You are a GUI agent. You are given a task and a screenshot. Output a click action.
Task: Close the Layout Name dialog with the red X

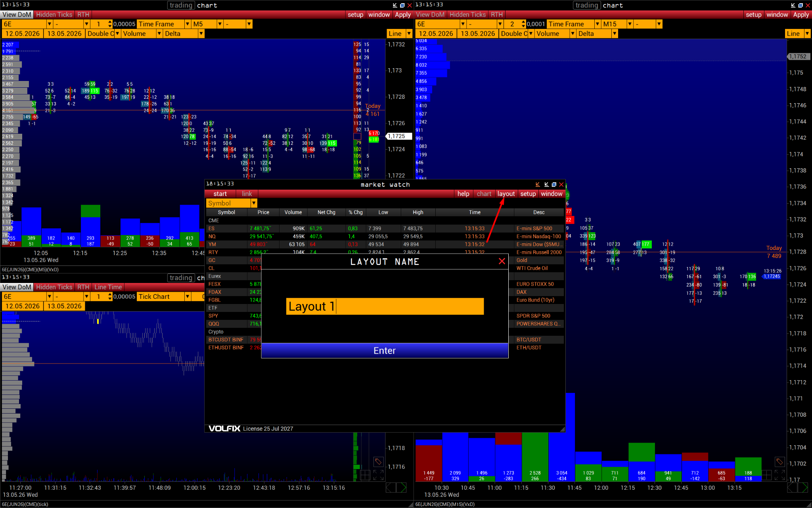tap(502, 261)
